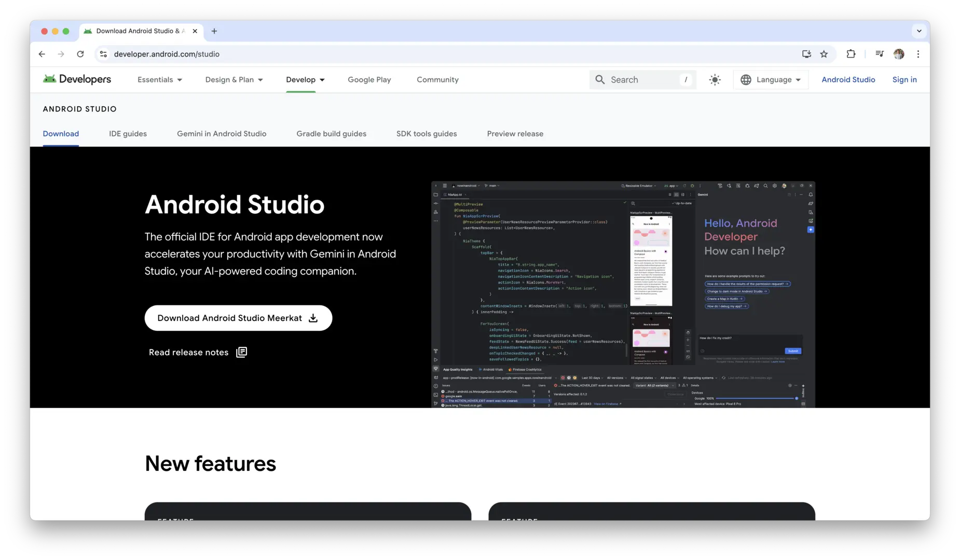Click the Android Studio link in header
This screenshot has width=960, height=560.
(x=848, y=79)
